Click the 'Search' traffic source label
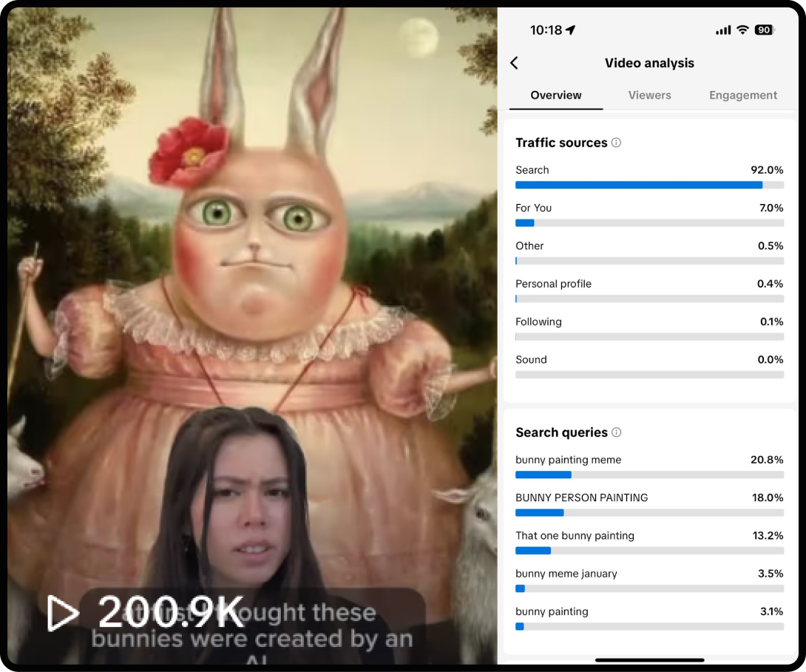806x672 pixels. pos(532,170)
